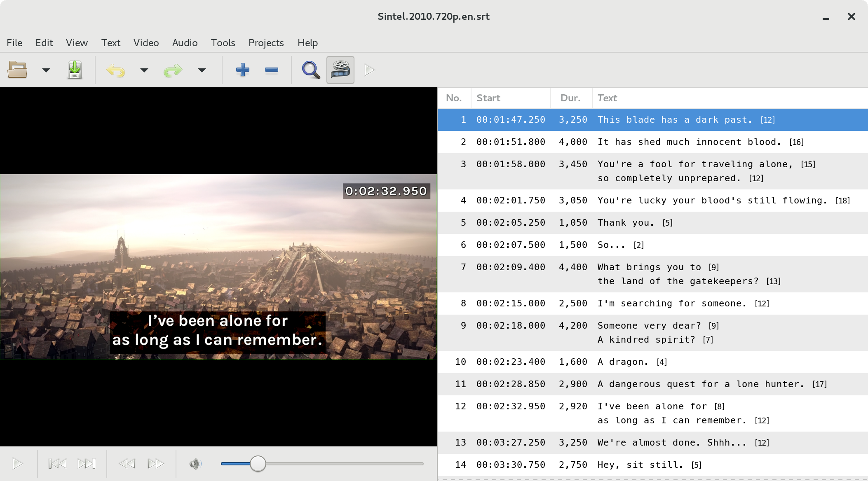The width and height of the screenshot is (868, 481).
Task: Undo the last action with the yellow arrow
Action: 115,70
